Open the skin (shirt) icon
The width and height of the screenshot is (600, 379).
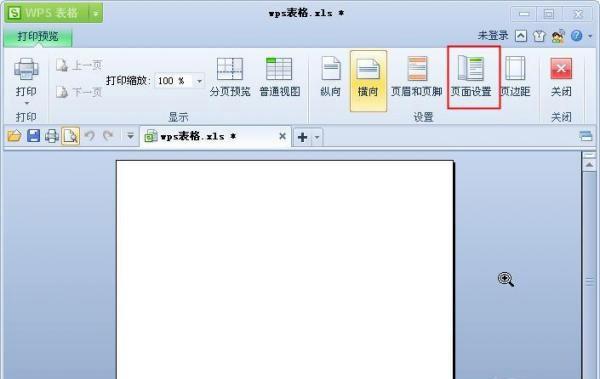(539, 36)
